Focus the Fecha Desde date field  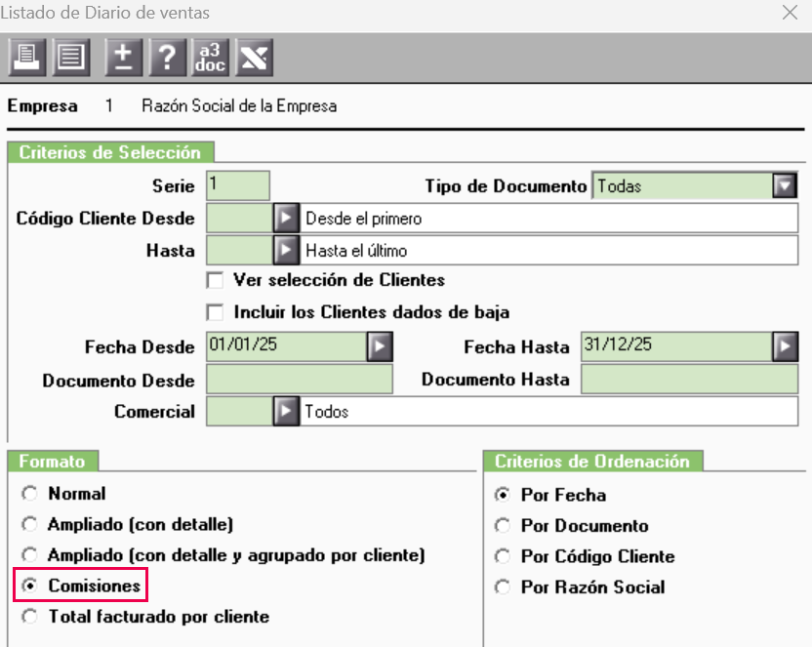click(x=287, y=346)
